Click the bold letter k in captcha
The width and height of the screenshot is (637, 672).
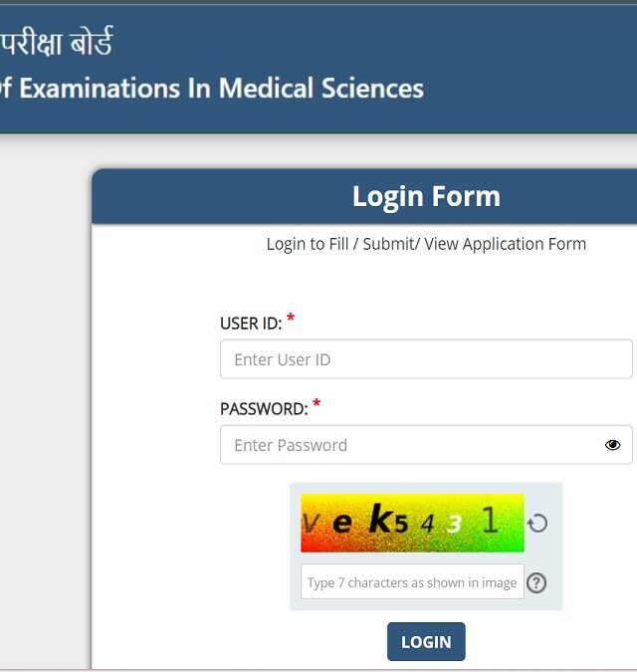380,519
